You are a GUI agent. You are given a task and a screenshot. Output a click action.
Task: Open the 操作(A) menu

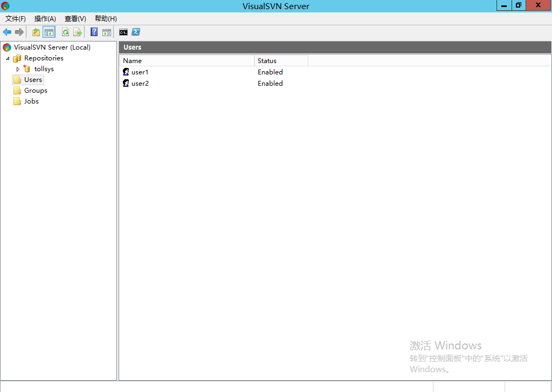click(x=45, y=19)
